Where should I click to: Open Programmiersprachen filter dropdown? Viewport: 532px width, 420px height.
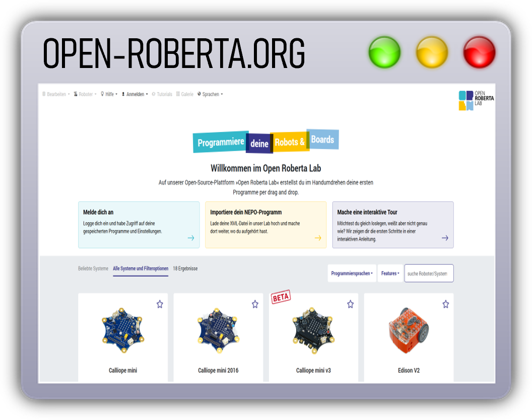pyautogui.click(x=352, y=273)
